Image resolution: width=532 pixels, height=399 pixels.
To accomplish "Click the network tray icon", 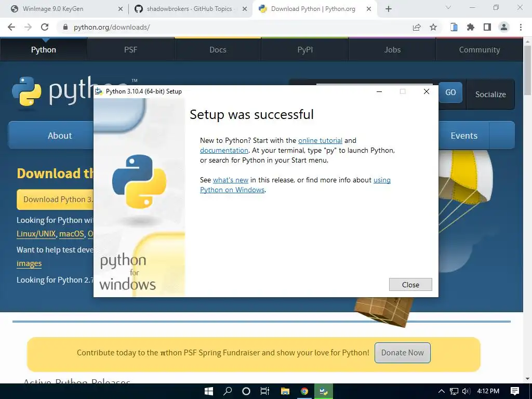I will [454, 391].
